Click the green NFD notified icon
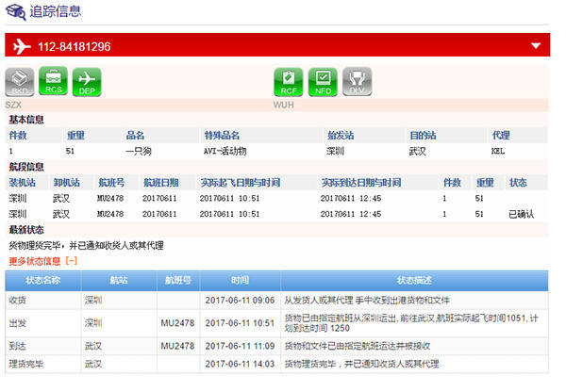This screenshot has width=566, height=392. point(323,82)
